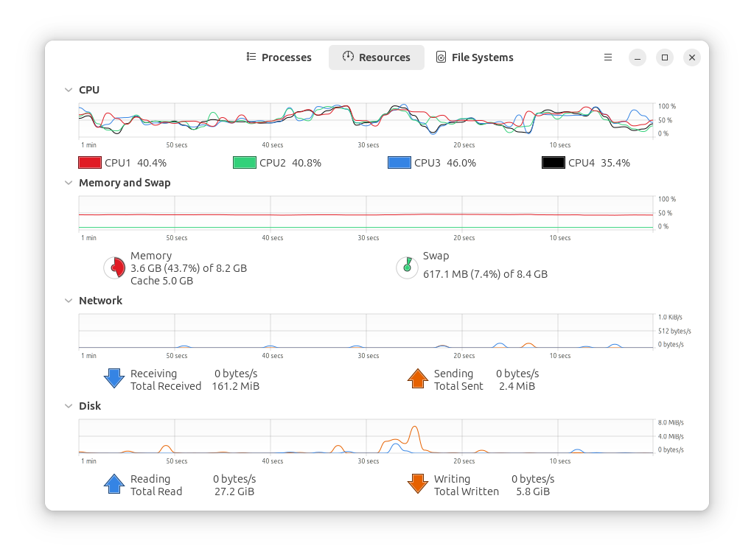754x560 pixels.
Task: Click the CPU usage history graph
Action: [x=366, y=120]
